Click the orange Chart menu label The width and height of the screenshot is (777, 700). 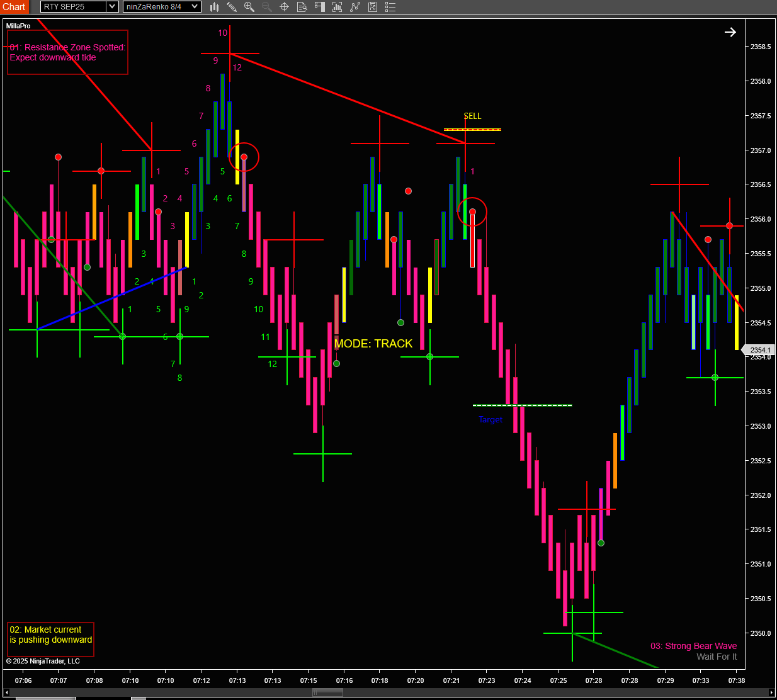pos(14,7)
